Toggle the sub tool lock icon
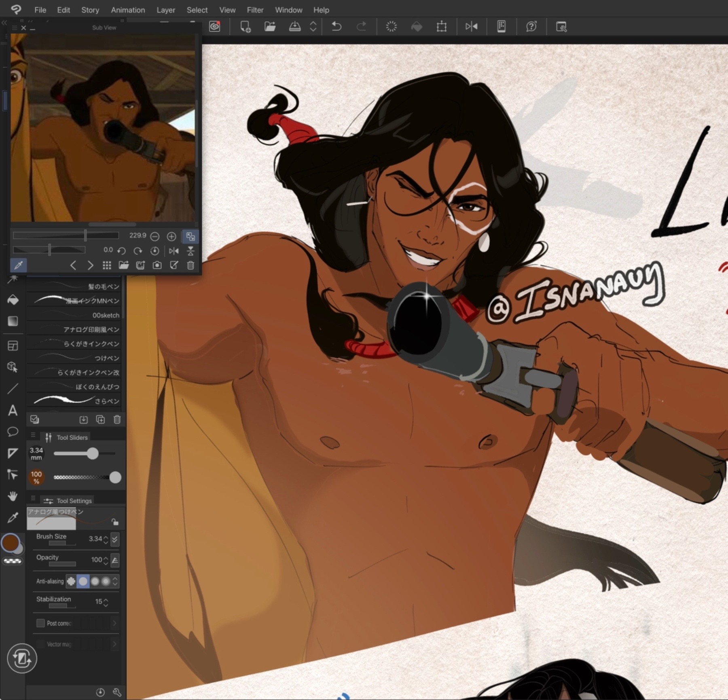The image size is (728, 700). [115, 522]
